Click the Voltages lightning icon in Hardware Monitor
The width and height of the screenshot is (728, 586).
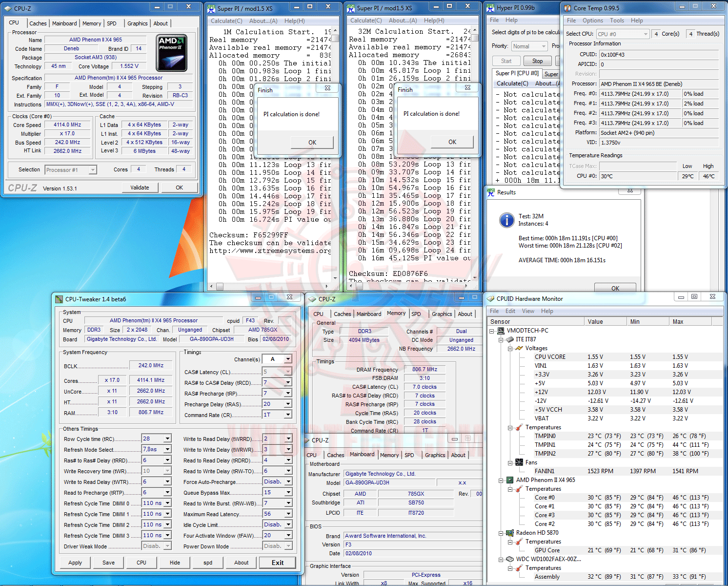[x=519, y=348]
